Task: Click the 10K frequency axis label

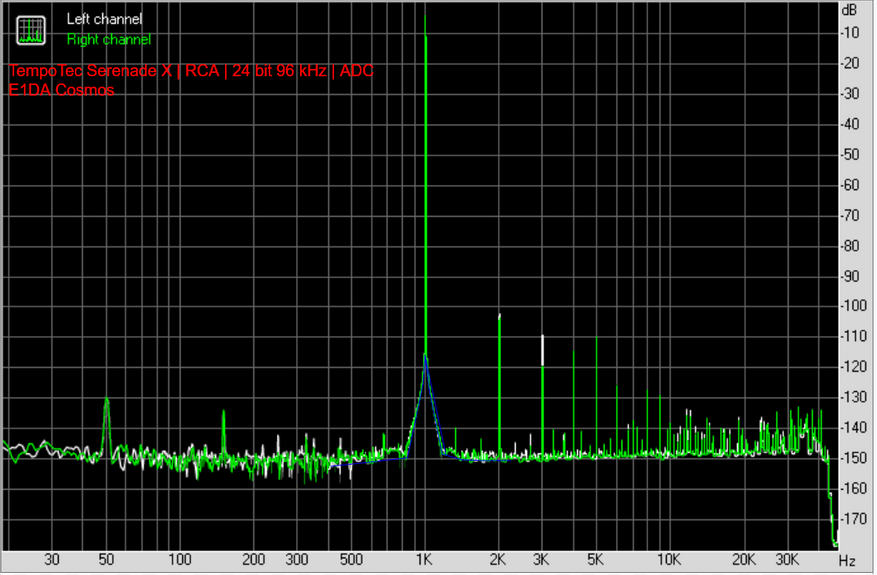Action: 668,560
